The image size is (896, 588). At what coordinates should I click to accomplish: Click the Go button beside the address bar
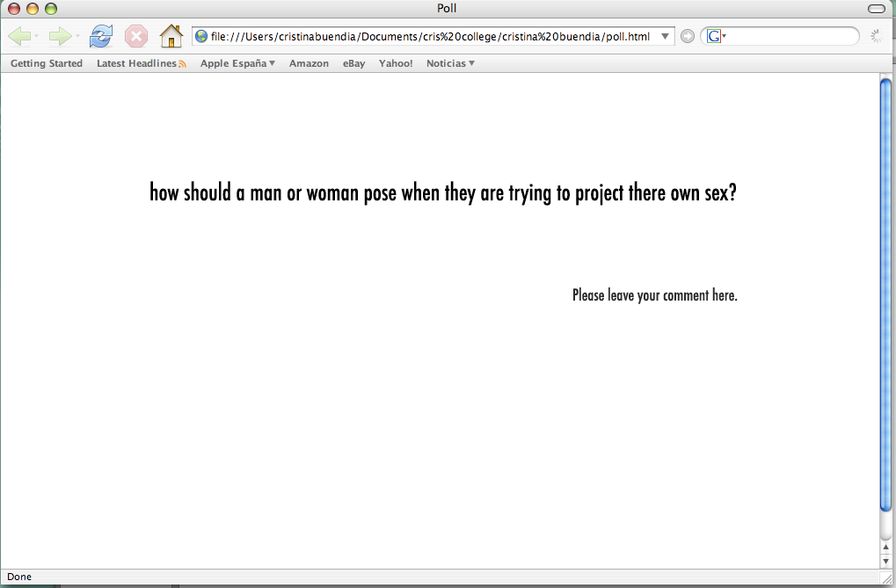688,36
